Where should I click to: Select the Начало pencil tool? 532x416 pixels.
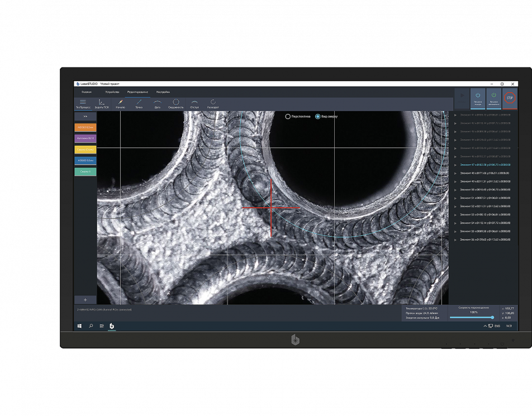pyautogui.click(x=120, y=102)
